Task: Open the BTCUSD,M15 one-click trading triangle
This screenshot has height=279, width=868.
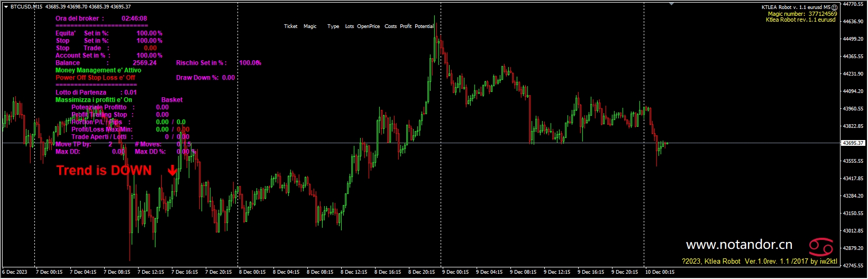Action: 6,6
